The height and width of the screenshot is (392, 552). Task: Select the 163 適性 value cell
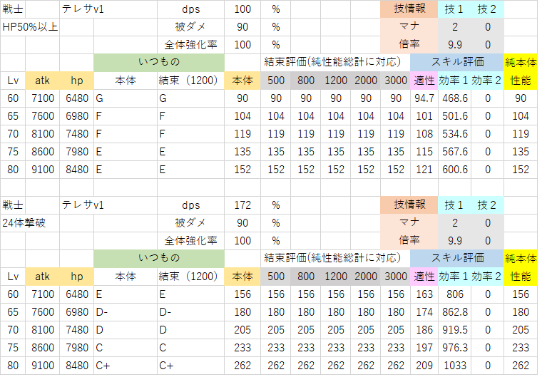(x=424, y=294)
